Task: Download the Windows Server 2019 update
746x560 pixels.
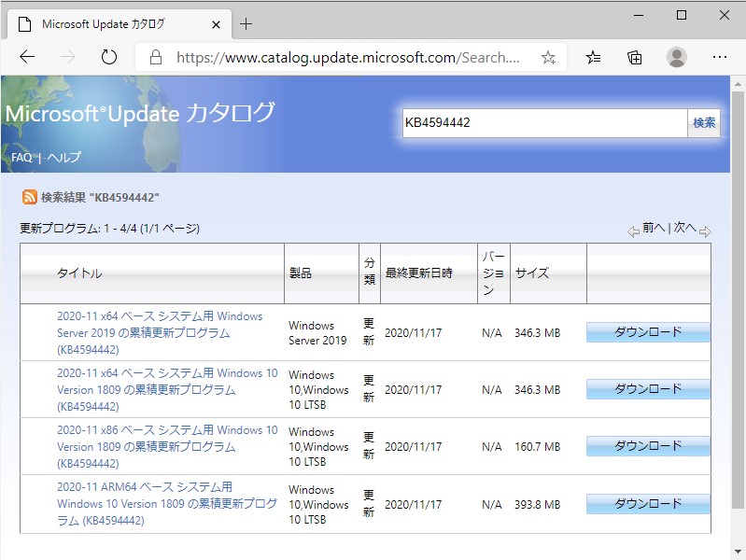Action: click(x=648, y=332)
